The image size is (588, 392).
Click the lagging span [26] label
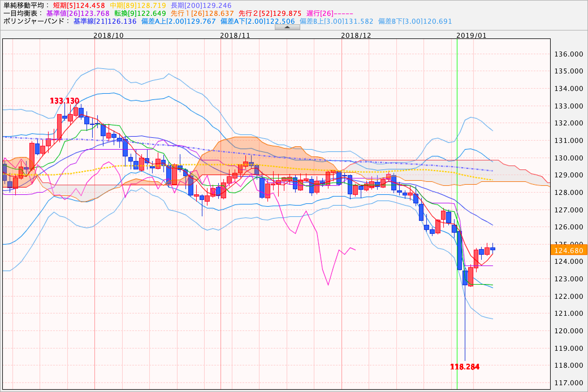click(330, 14)
